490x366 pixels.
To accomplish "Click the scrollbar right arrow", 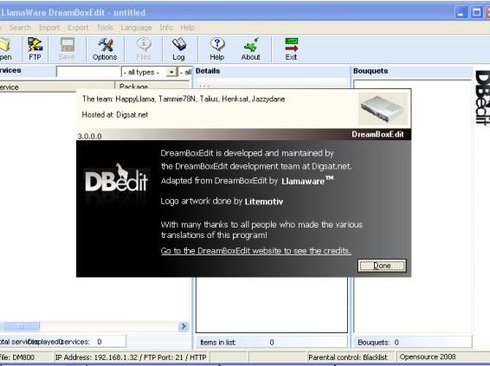I will (x=183, y=326).
